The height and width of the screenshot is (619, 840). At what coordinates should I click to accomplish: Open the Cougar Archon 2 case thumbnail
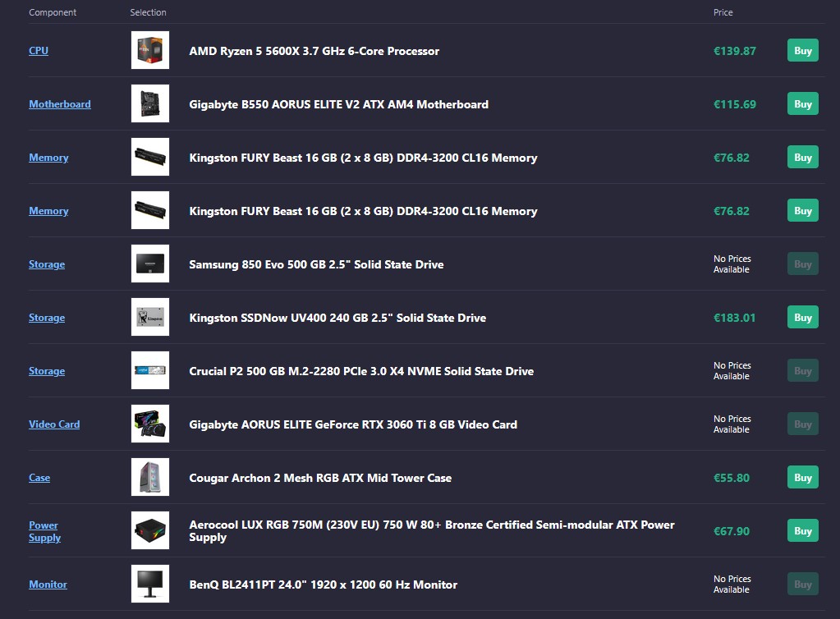[x=150, y=477]
